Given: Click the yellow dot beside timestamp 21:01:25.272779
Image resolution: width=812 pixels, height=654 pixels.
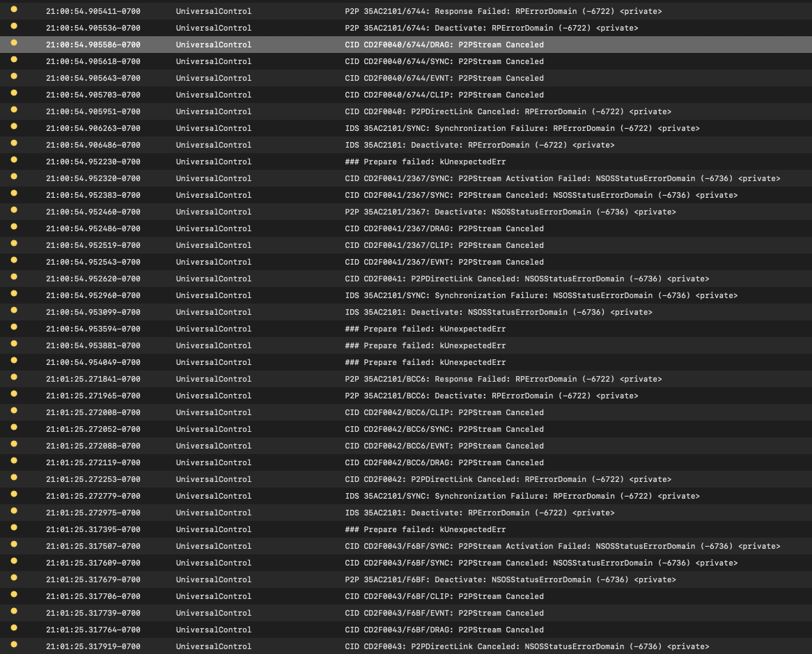Looking at the screenshot, I should click(x=14, y=494).
